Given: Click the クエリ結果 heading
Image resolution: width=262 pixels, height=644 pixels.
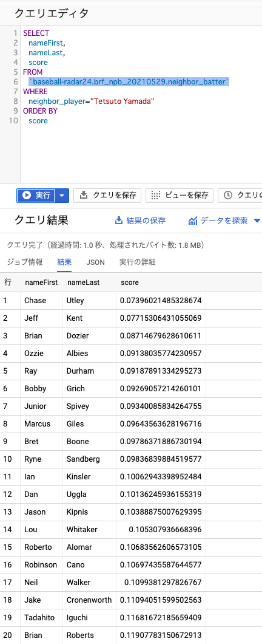Looking at the screenshot, I should click(x=41, y=221).
